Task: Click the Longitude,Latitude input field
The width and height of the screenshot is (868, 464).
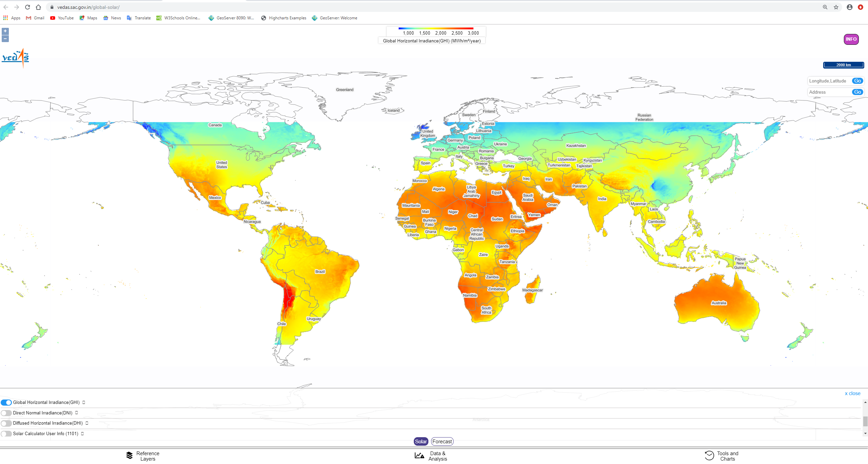Action: point(830,81)
